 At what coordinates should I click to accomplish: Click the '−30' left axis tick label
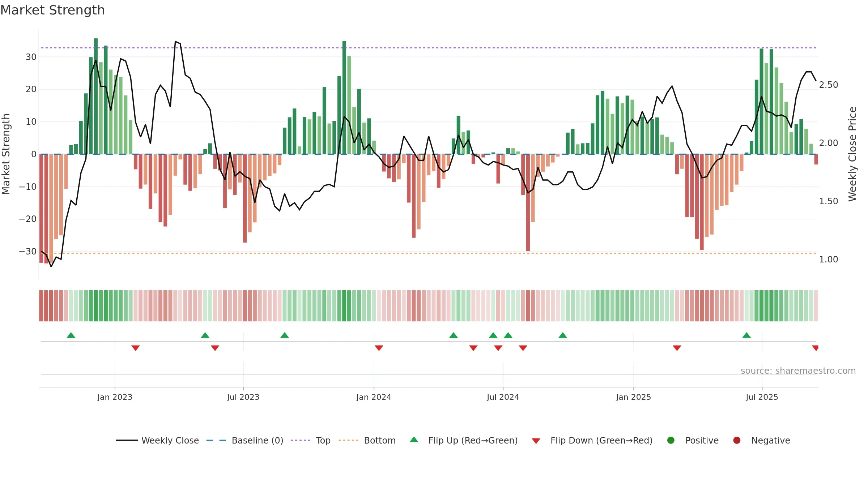pos(28,252)
